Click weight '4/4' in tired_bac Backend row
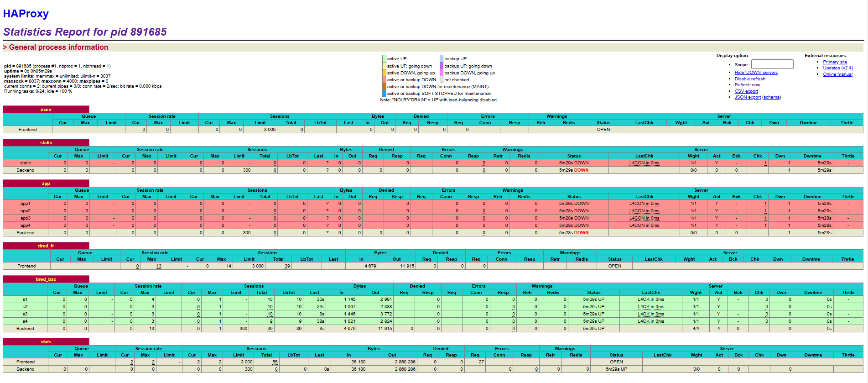868x383 pixels. point(696,329)
